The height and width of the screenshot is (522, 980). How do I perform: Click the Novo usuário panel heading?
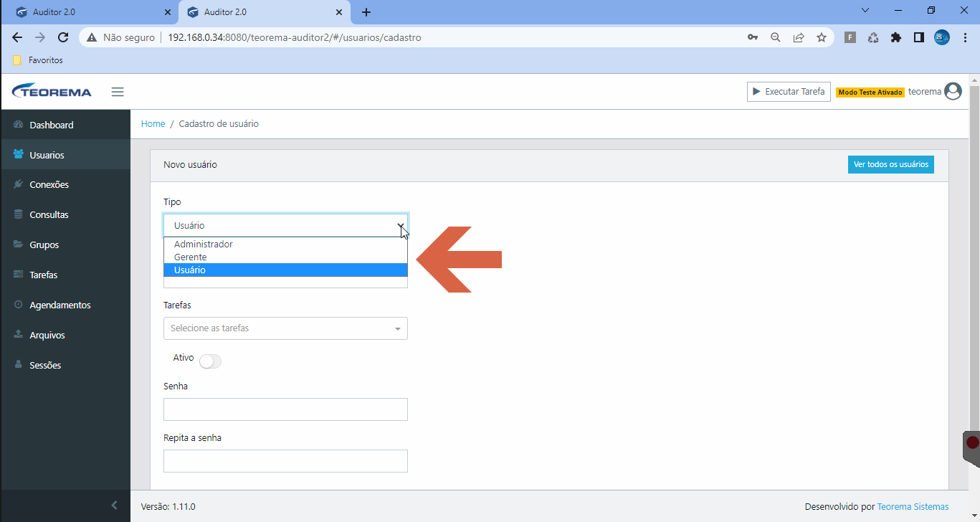(190, 164)
